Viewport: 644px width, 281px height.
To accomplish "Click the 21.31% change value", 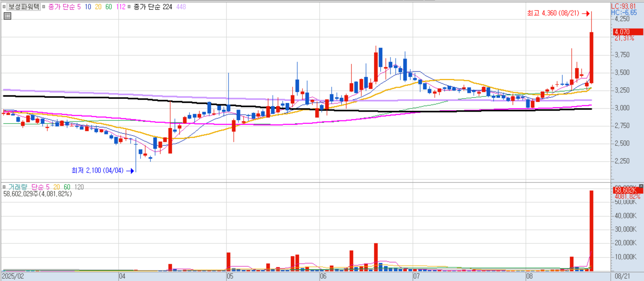I will [x=625, y=38].
